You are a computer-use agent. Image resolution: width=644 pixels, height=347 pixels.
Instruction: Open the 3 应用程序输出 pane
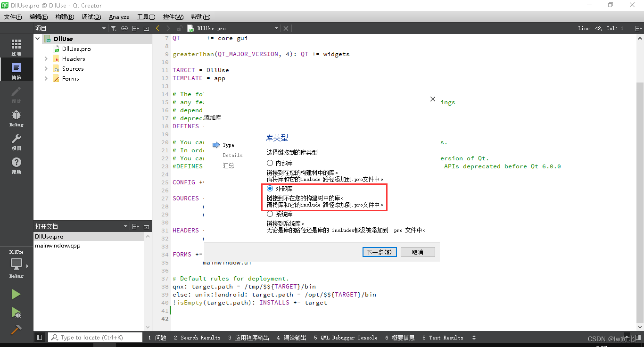click(x=248, y=338)
